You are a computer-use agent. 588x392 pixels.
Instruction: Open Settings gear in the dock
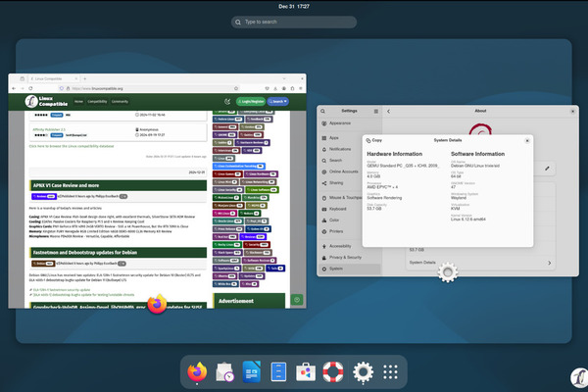point(363,372)
